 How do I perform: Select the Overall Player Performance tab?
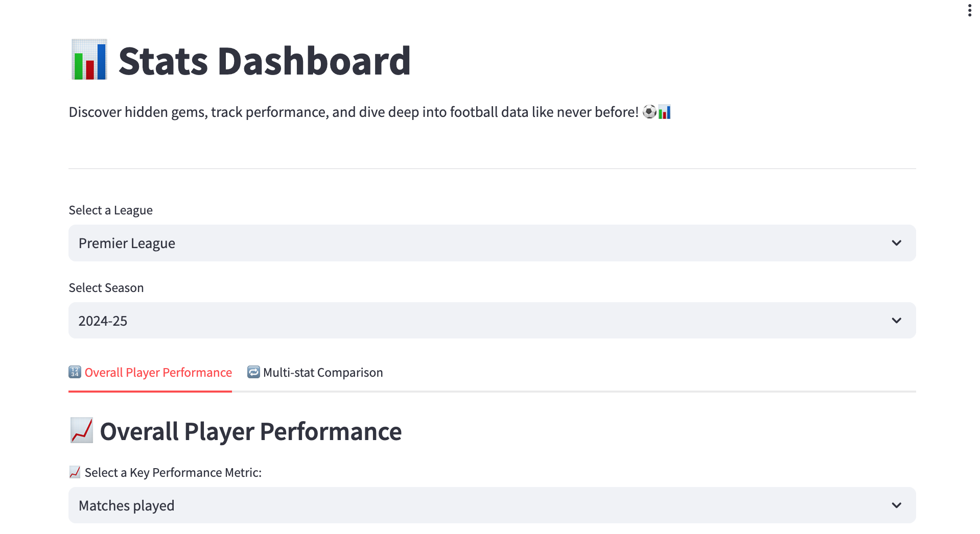click(x=158, y=372)
